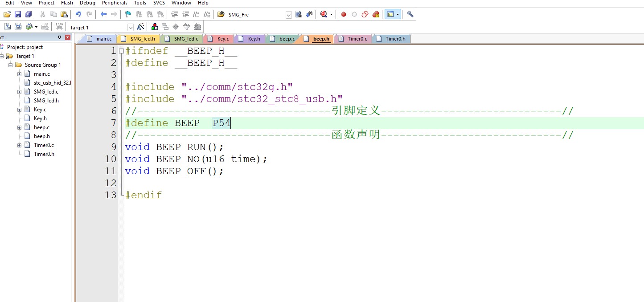
Task: Click the #endif line in editor
Action: click(144, 195)
